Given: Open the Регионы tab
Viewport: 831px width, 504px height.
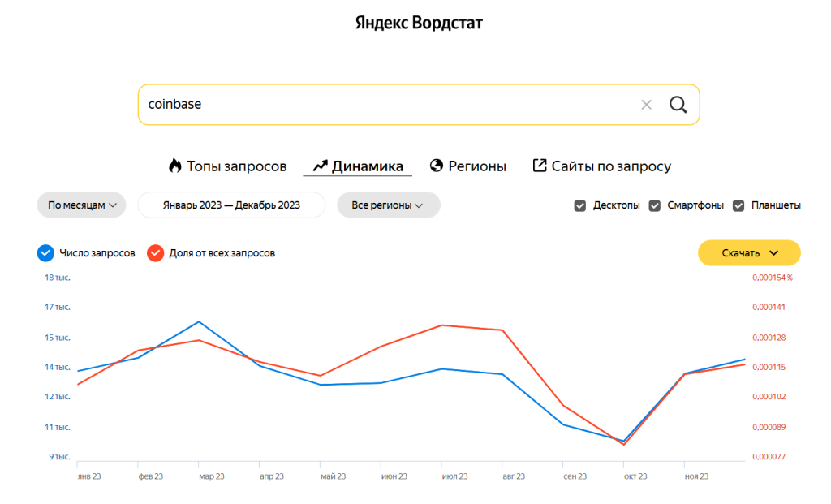Looking at the screenshot, I should pos(477,166).
